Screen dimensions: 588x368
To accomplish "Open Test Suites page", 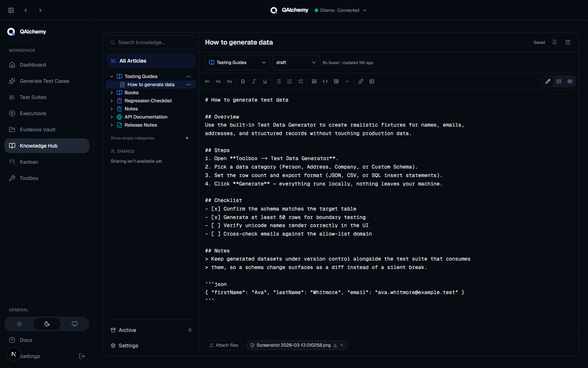I will (x=46, y=97).
